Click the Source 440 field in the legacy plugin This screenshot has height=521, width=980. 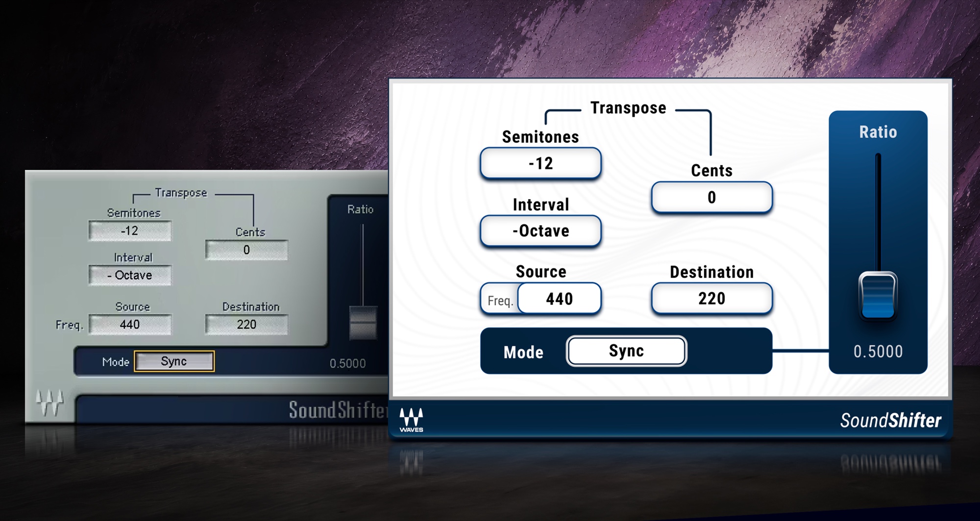[130, 324]
